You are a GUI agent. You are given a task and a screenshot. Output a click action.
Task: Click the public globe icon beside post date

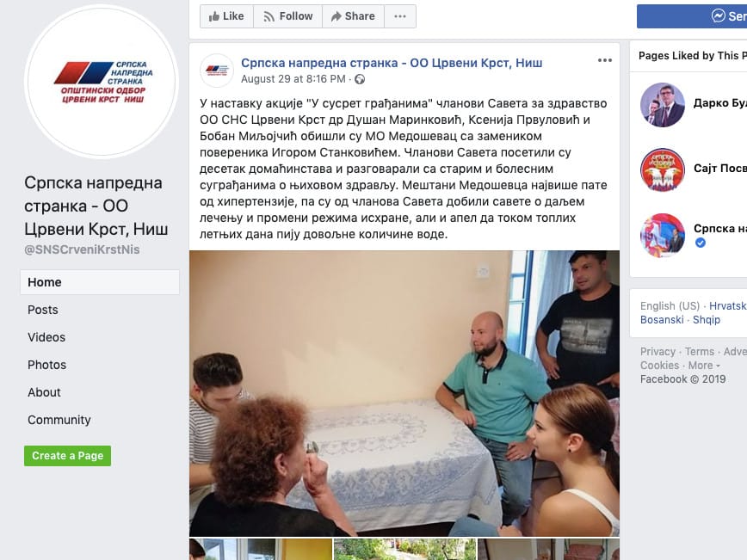tap(360, 79)
